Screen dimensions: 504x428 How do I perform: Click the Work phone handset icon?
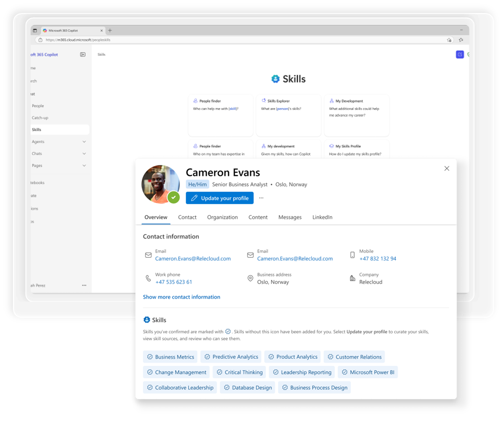(148, 278)
